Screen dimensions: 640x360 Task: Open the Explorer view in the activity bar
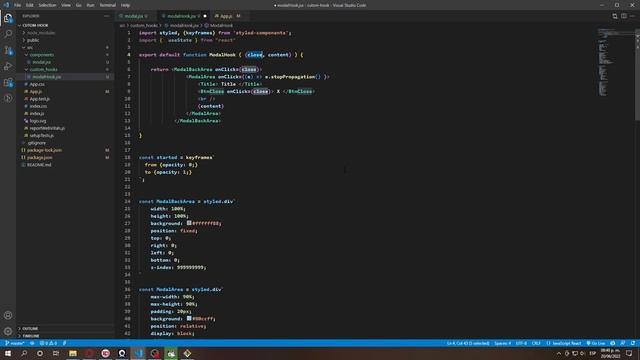point(8,18)
